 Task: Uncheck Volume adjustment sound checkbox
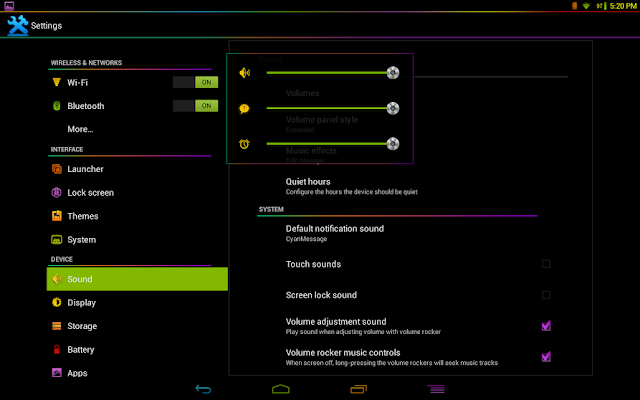coord(546,325)
